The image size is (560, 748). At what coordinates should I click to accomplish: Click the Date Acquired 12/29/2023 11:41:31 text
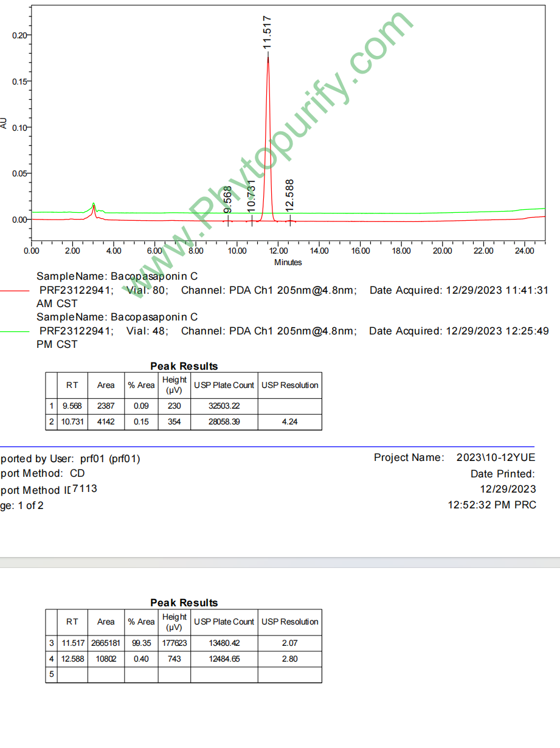click(x=460, y=291)
